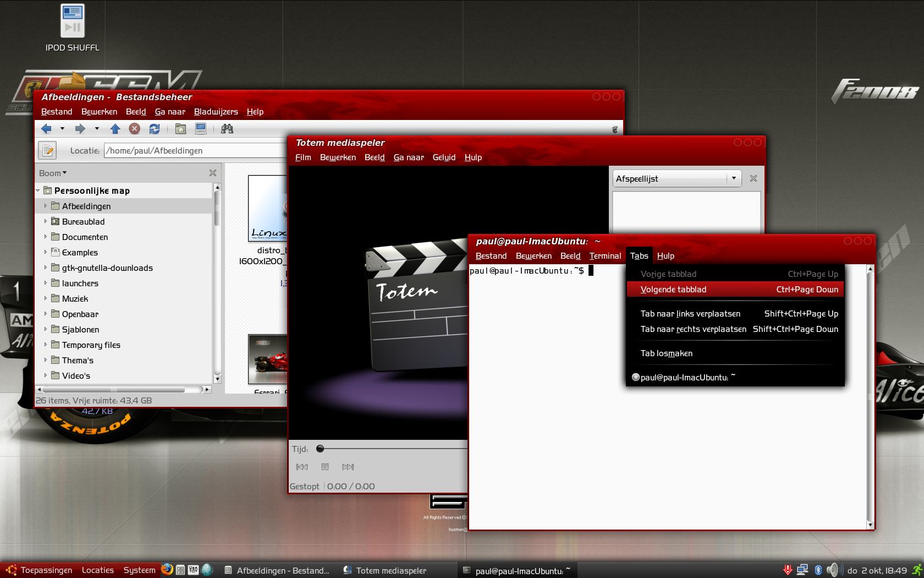Toggle text-based location bar button

[47, 150]
